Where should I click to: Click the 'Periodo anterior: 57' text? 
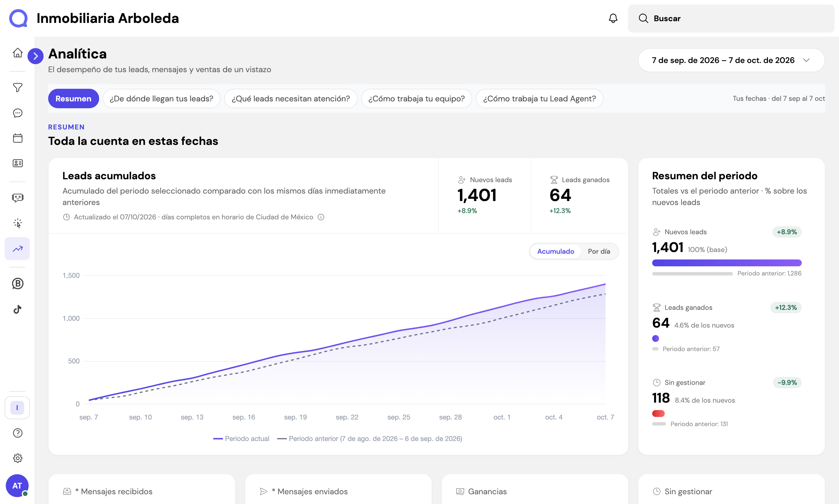tap(691, 349)
